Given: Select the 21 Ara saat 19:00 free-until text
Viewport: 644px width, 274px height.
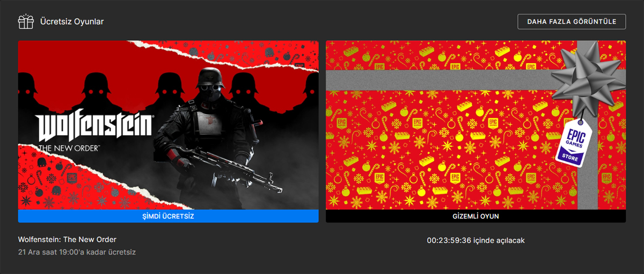Looking at the screenshot, I should (x=77, y=251).
